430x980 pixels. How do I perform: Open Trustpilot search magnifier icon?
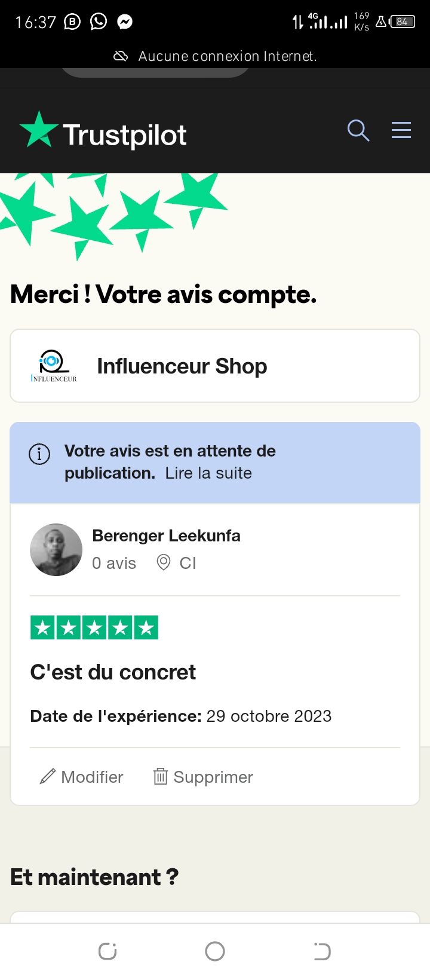[x=358, y=130]
